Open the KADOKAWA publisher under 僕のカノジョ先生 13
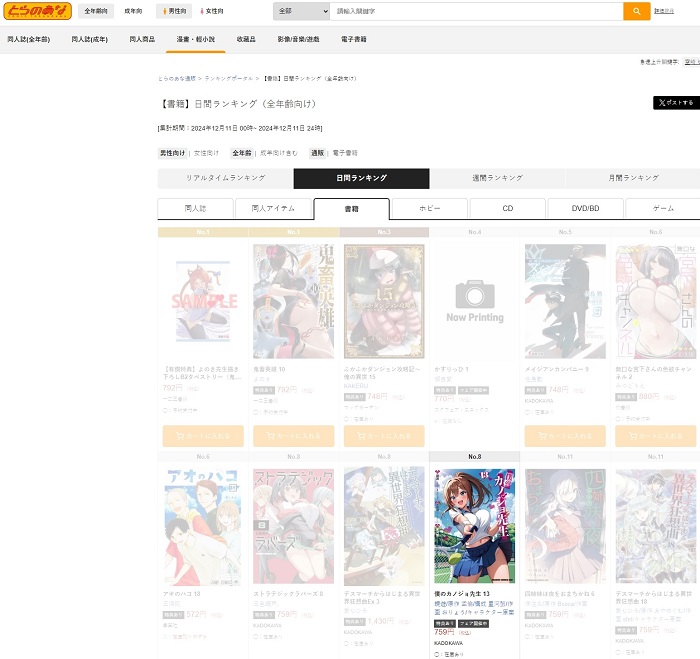Screen dimensions: 700x659 click(449, 643)
